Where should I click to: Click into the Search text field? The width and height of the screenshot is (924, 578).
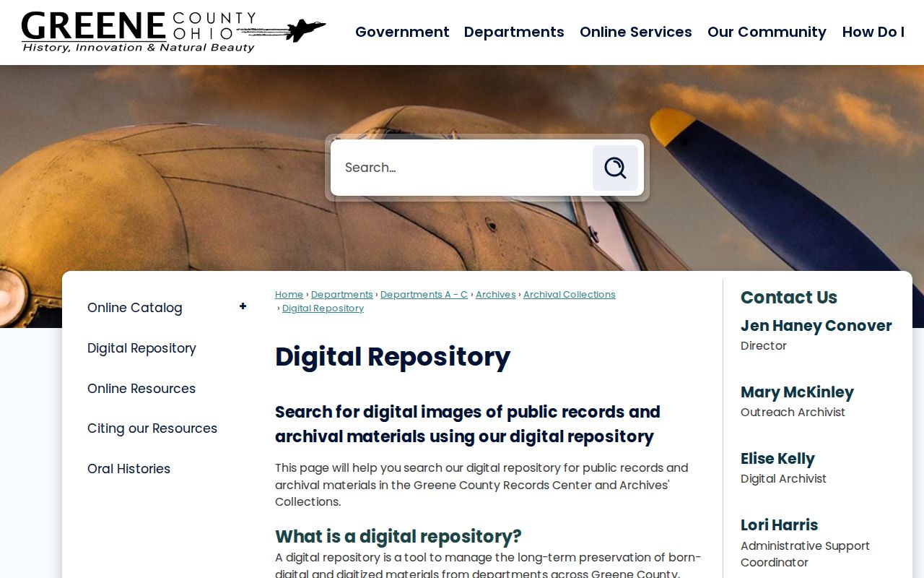(462, 168)
